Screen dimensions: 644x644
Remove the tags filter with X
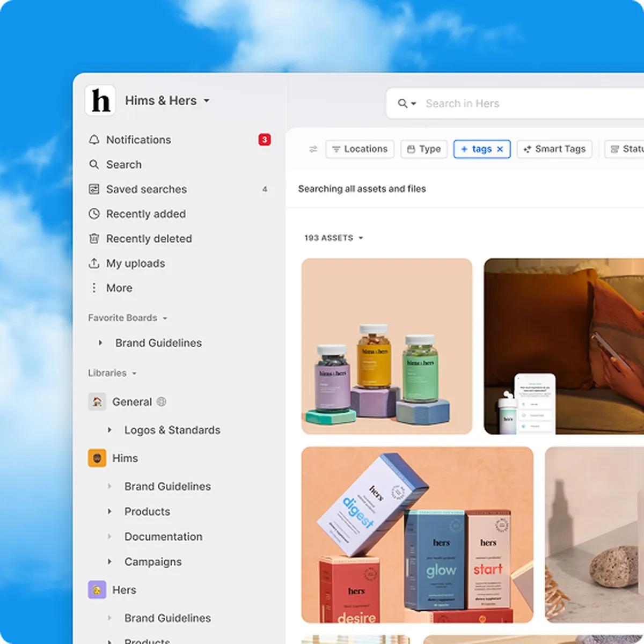click(500, 149)
